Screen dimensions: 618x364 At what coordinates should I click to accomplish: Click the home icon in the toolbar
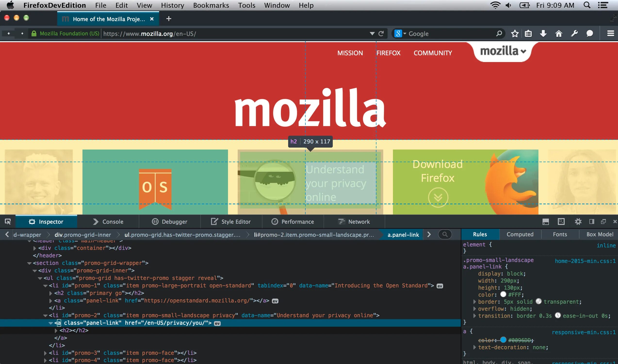tap(559, 34)
